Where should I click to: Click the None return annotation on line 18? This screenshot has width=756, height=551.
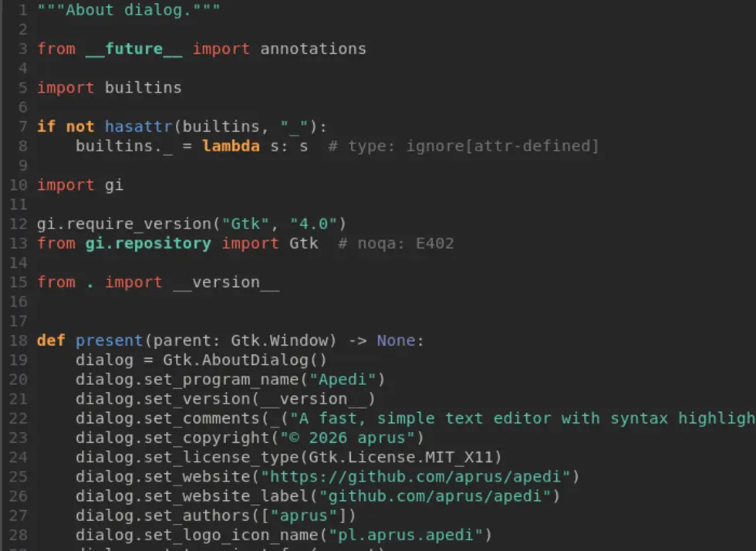click(x=396, y=340)
